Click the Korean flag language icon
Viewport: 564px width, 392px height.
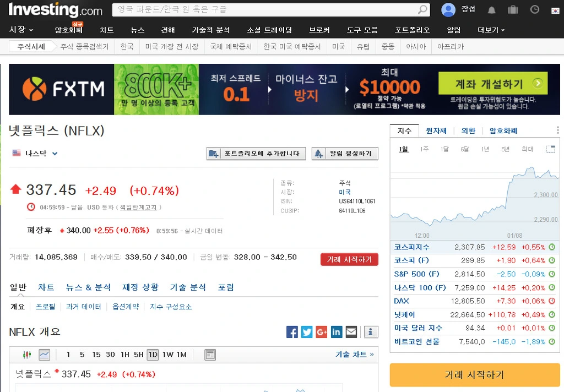point(555,11)
